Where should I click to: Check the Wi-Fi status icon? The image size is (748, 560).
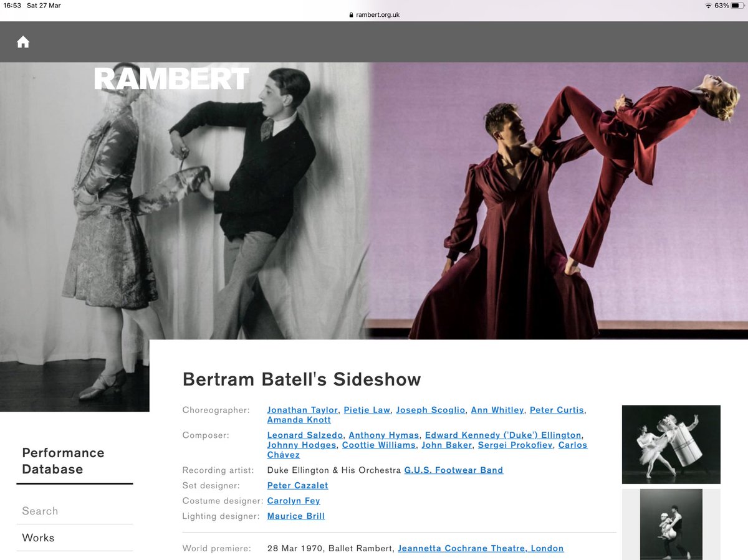(708, 6)
